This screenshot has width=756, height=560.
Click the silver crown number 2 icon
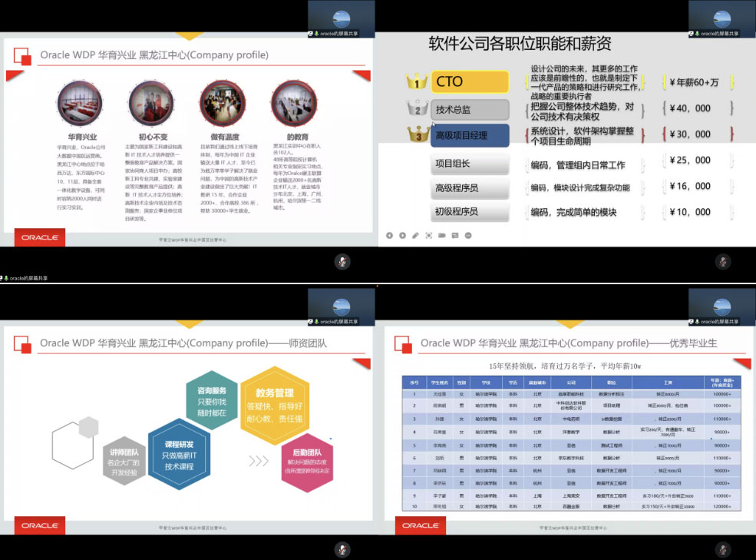tap(418, 109)
